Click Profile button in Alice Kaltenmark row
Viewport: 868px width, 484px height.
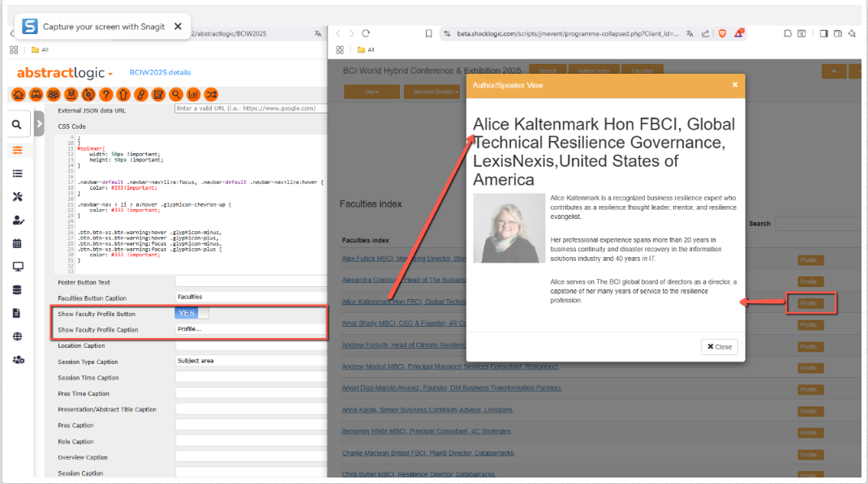[x=810, y=303]
